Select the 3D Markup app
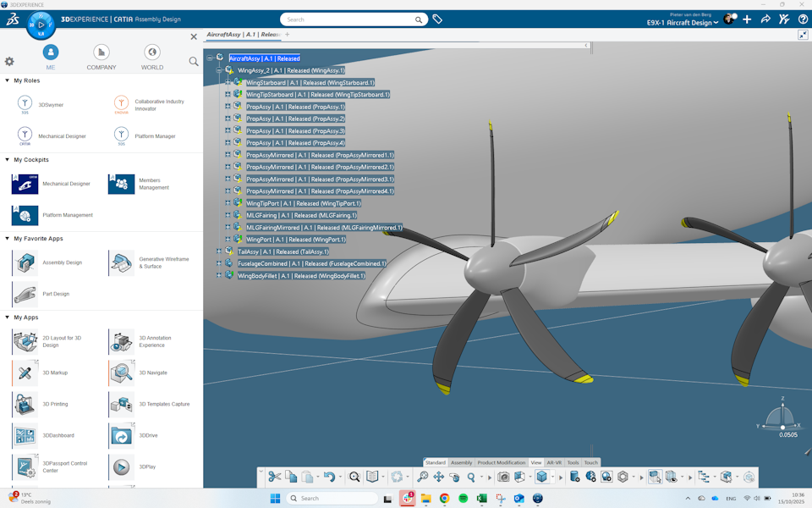The height and width of the screenshot is (508, 812). click(25, 373)
